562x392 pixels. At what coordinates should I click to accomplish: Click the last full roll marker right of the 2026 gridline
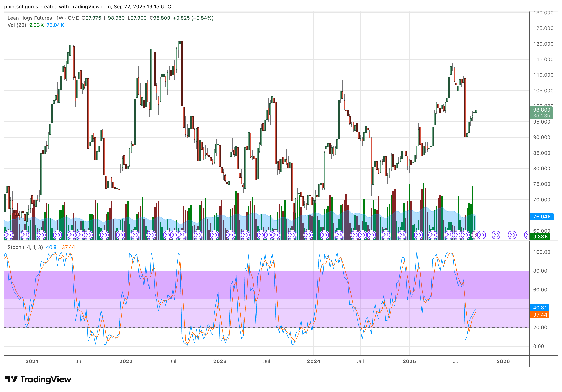512,235
